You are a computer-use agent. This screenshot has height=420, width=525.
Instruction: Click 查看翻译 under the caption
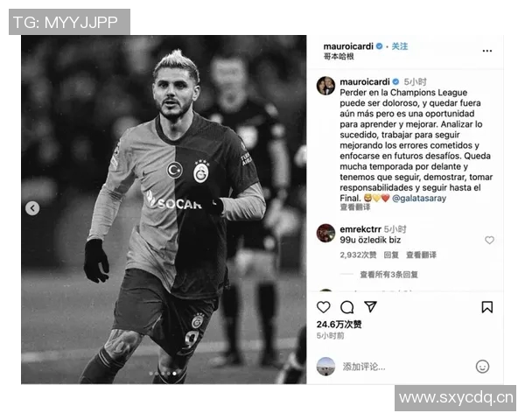click(x=355, y=207)
